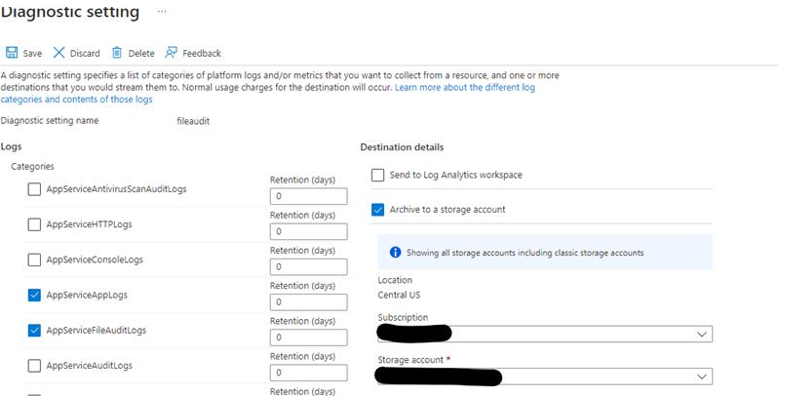Enable AppServiceConsoleLogs checkbox
The image size is (798, 410).
[34, 260]
